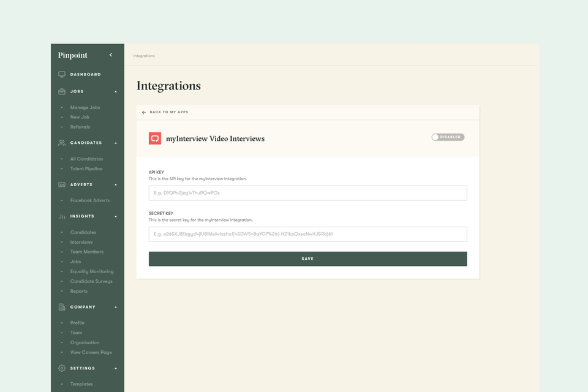
Task: Collapse the Jobs section arrow
Action: (x=116, y=91)
